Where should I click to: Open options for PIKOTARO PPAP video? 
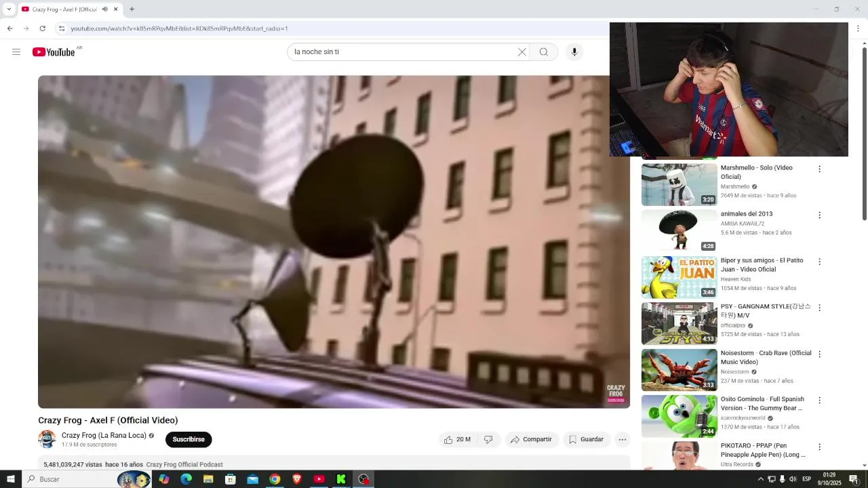tap(819, 447)
